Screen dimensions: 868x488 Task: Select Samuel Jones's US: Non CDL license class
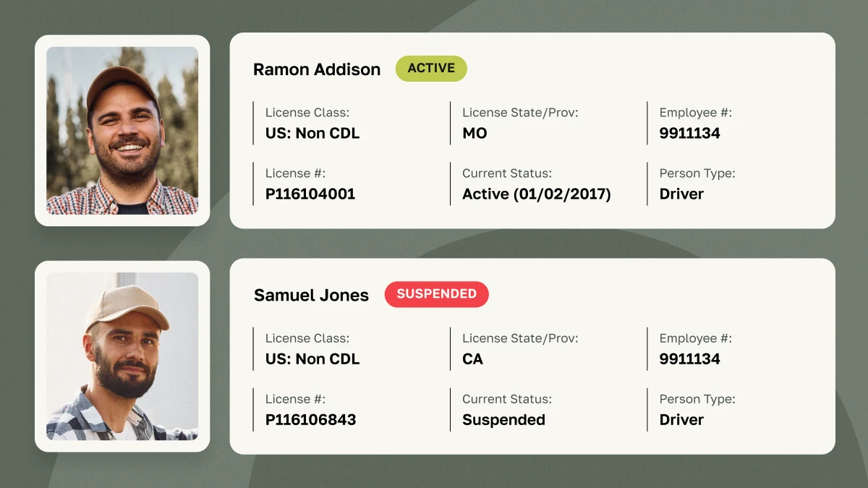click(x=312, y=359)
